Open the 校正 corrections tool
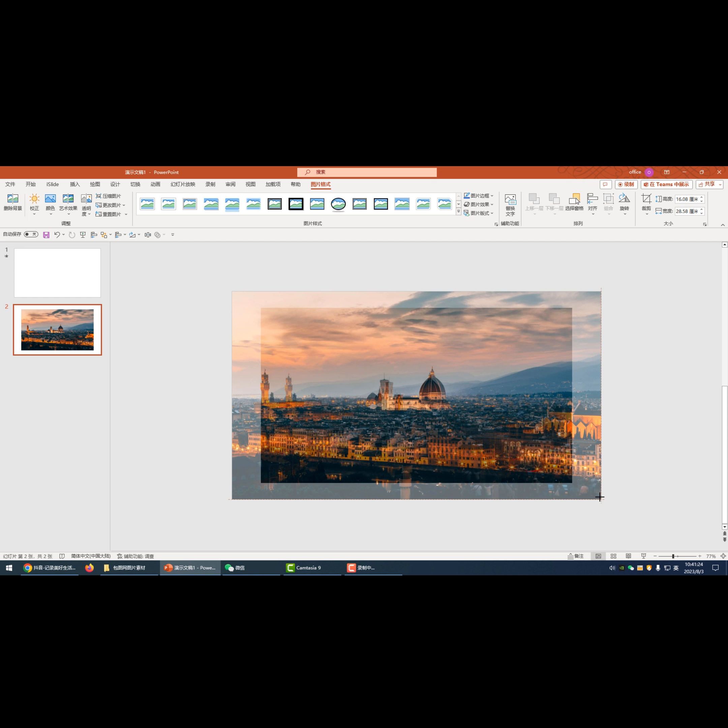This screenshot has width=728, height=728. [34, 204]
